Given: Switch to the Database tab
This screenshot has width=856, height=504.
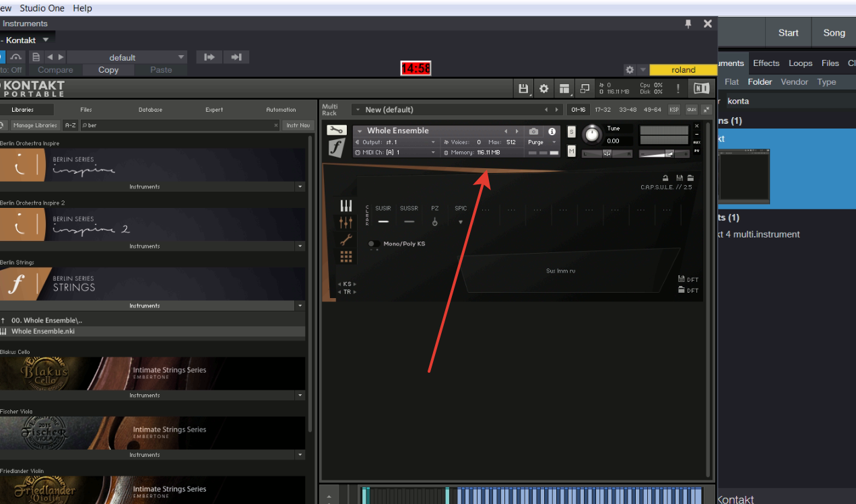Looking at the screenshot, I should click(151, 109).
